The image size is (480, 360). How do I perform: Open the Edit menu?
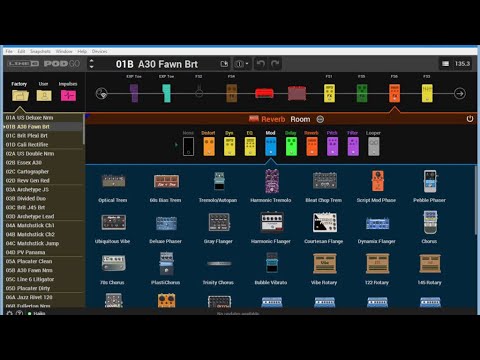[21, 51]
